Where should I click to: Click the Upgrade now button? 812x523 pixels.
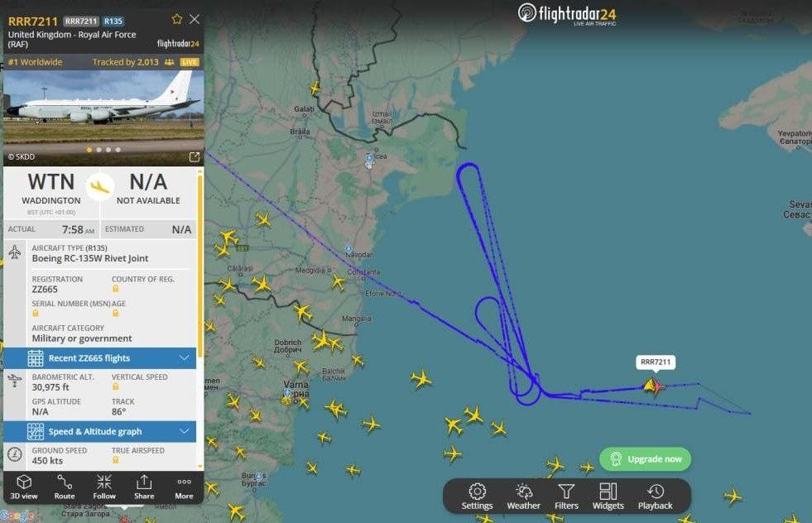point(646,458)
